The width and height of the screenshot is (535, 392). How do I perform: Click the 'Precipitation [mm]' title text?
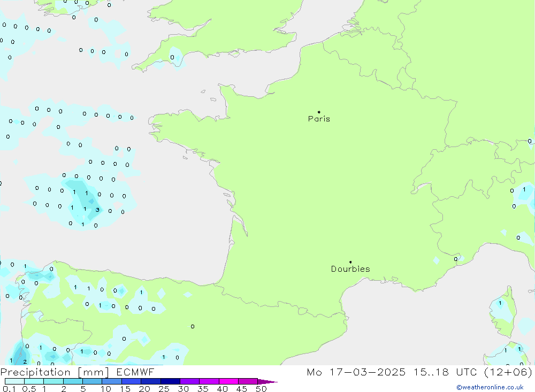point(55,372)
